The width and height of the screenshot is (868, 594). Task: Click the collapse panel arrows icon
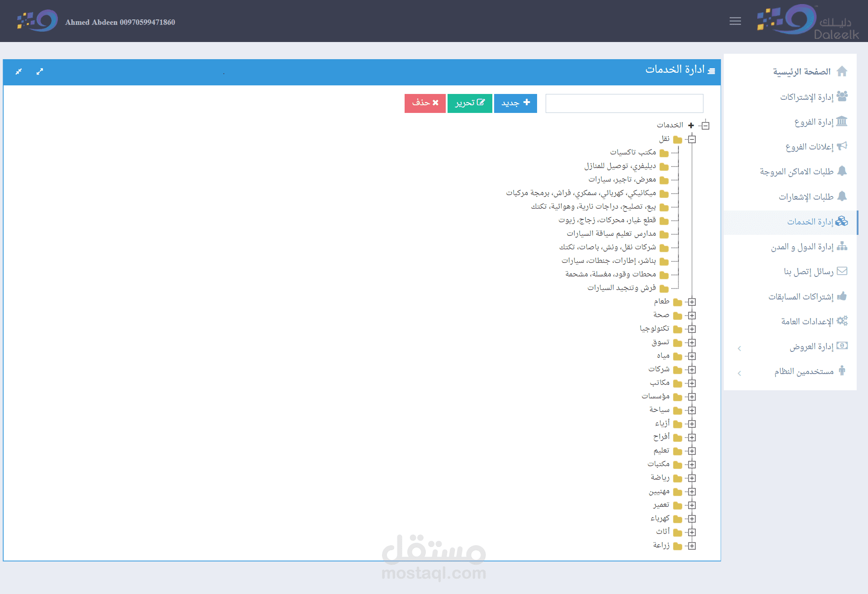19,71
